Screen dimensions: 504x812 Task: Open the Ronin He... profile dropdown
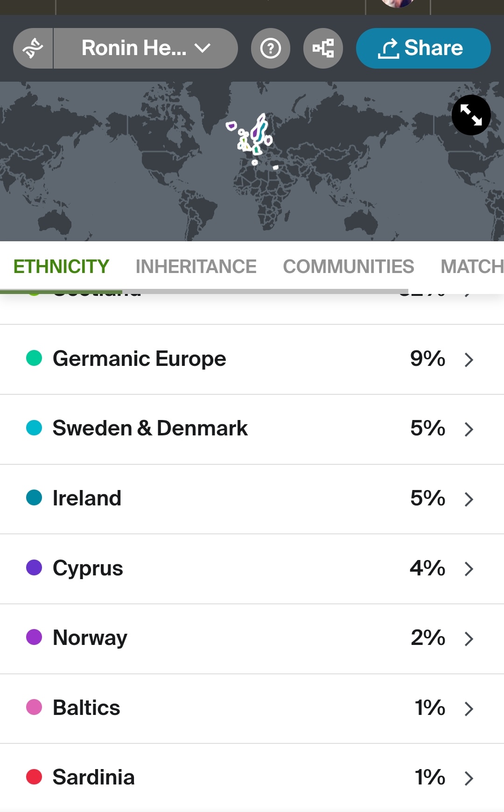click(146, 48)
